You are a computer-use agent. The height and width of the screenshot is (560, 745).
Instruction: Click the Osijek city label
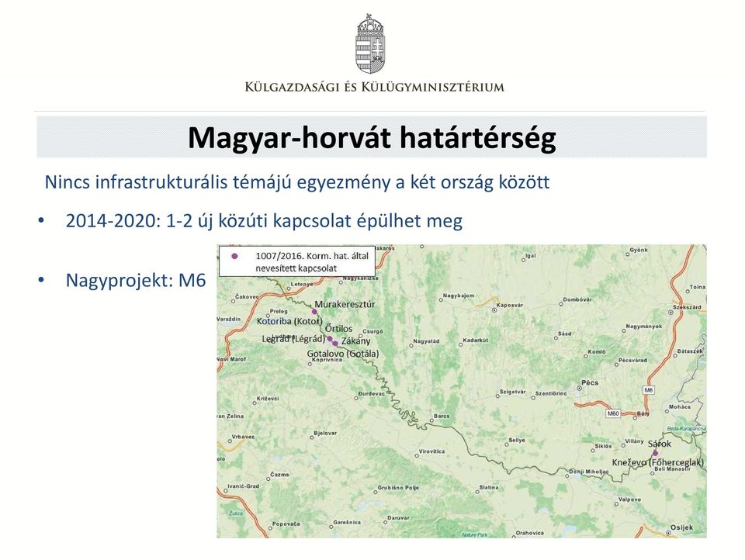682,527
